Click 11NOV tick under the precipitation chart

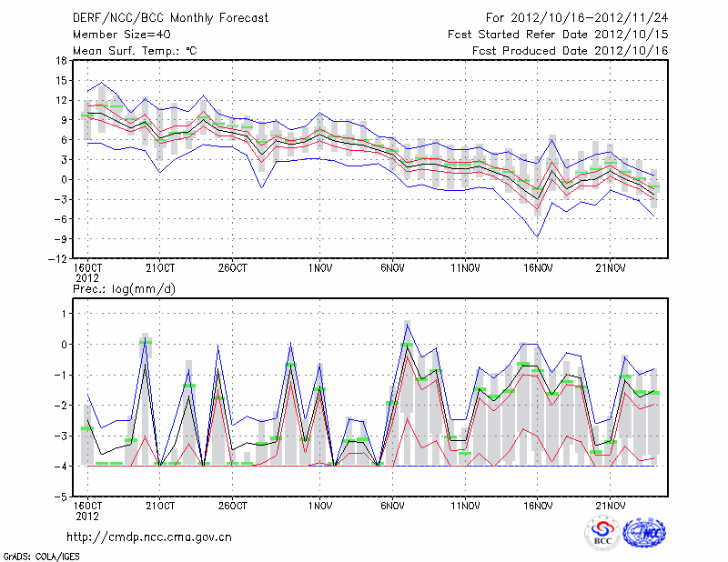pos(464,505)
